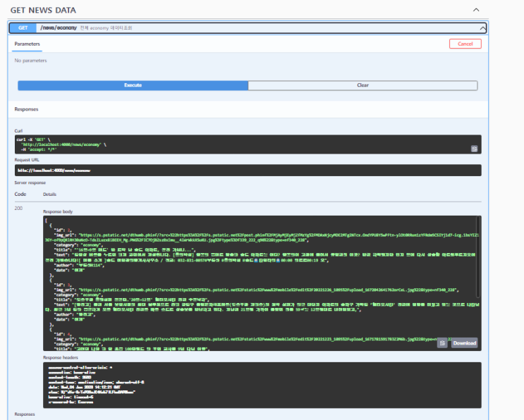Click the Response headers label
Screen dimensions: 524x420
pos(61,357)
